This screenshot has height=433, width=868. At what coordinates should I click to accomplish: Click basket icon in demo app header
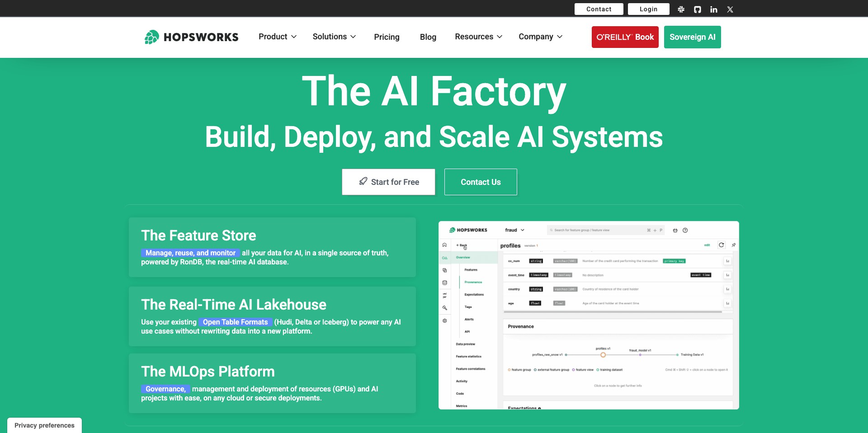pyautogui.click(x=675, y=230)
